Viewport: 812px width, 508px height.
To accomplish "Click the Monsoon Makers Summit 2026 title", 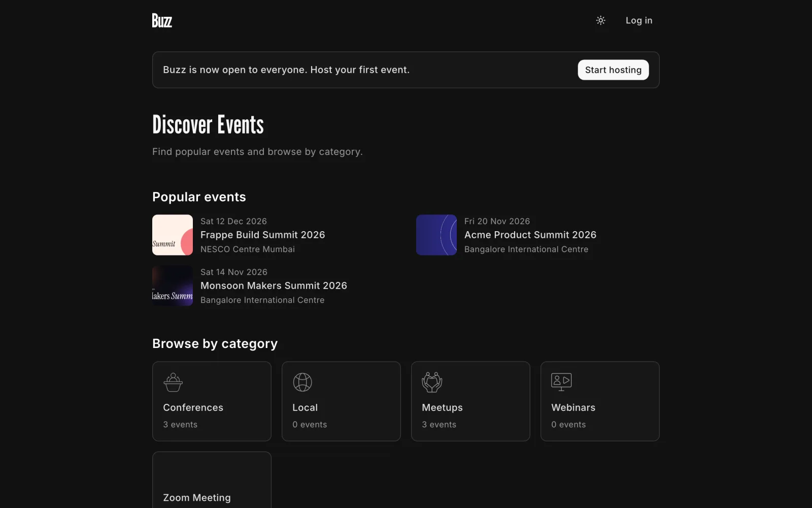I will coord(274,285).
